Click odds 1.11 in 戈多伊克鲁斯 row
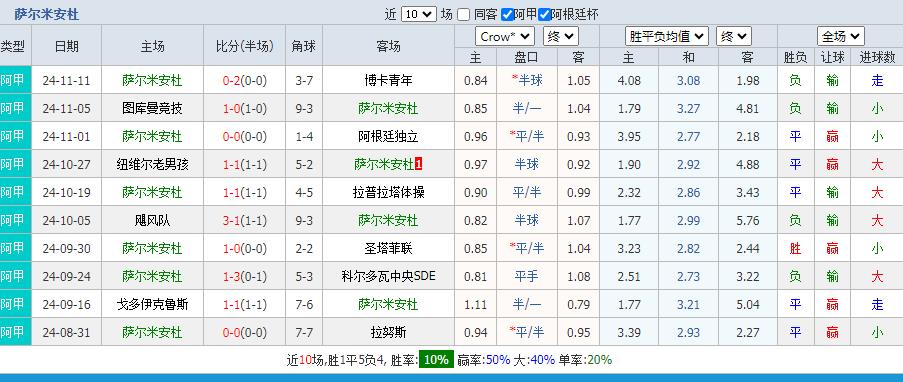 tap(475, 304)
